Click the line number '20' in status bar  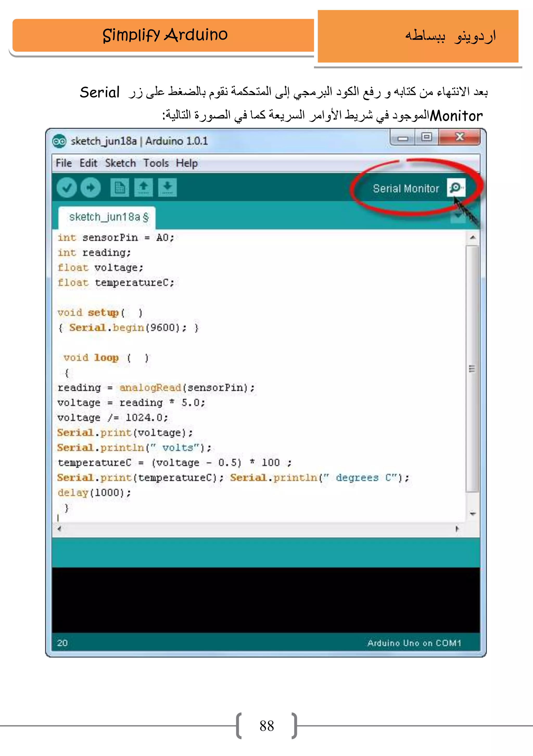point(62,643)
